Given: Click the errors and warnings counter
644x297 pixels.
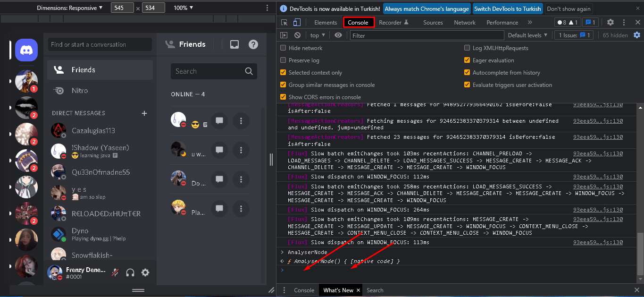Looking at the screenshot, I should pos(567,22).
